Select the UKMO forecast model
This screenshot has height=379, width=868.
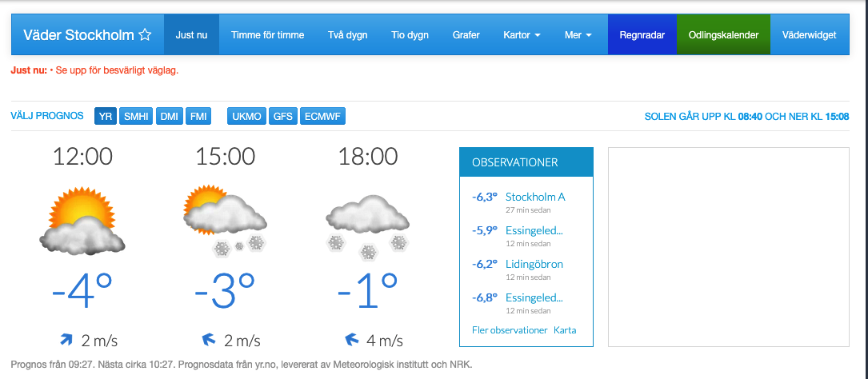(x=246, y=117)
